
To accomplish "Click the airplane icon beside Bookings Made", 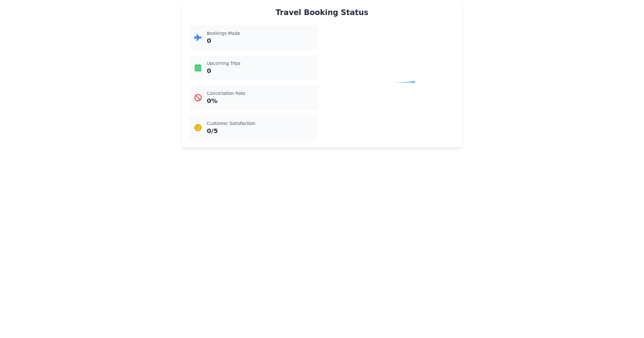I will coord(198,38).
